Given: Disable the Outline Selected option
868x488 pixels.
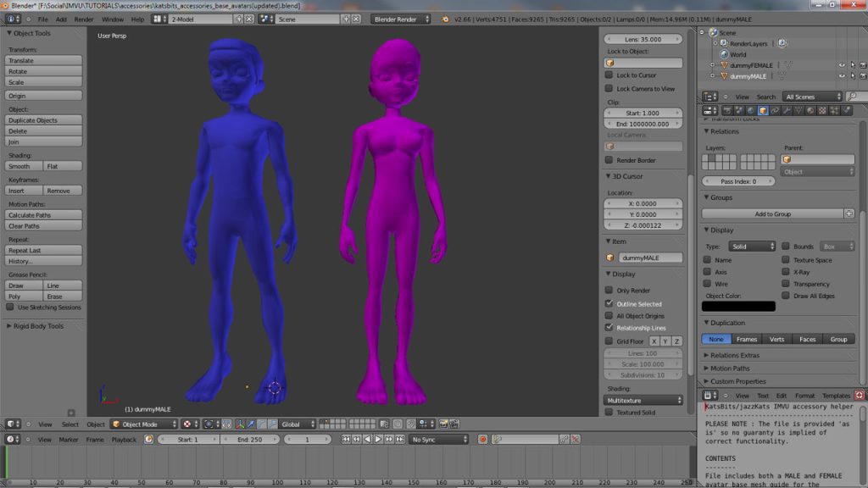Looking at the screenshot, I should [x=609, y=303].
